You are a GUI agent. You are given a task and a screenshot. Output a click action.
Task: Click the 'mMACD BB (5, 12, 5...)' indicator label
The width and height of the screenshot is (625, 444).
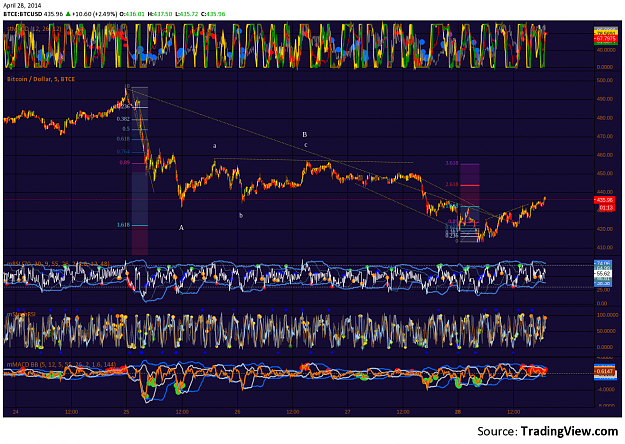click(61, 364)
